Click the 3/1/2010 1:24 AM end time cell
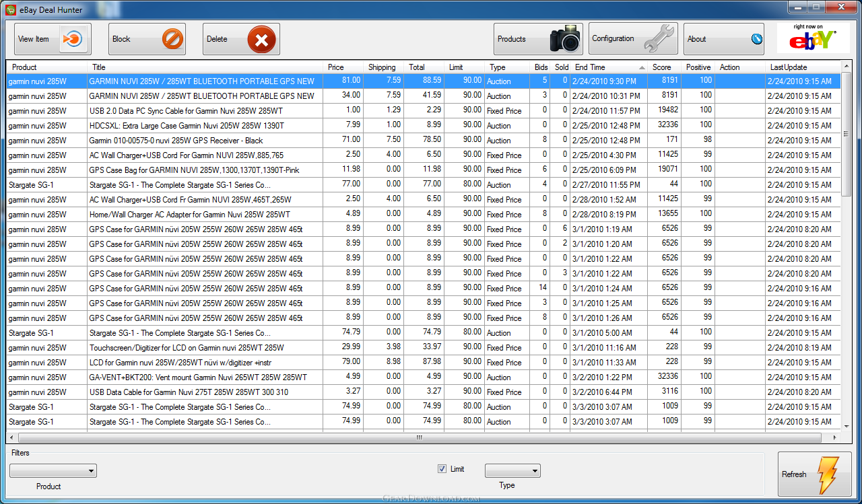The width and height of the screenshot is (862, 504). pos(609,288)
